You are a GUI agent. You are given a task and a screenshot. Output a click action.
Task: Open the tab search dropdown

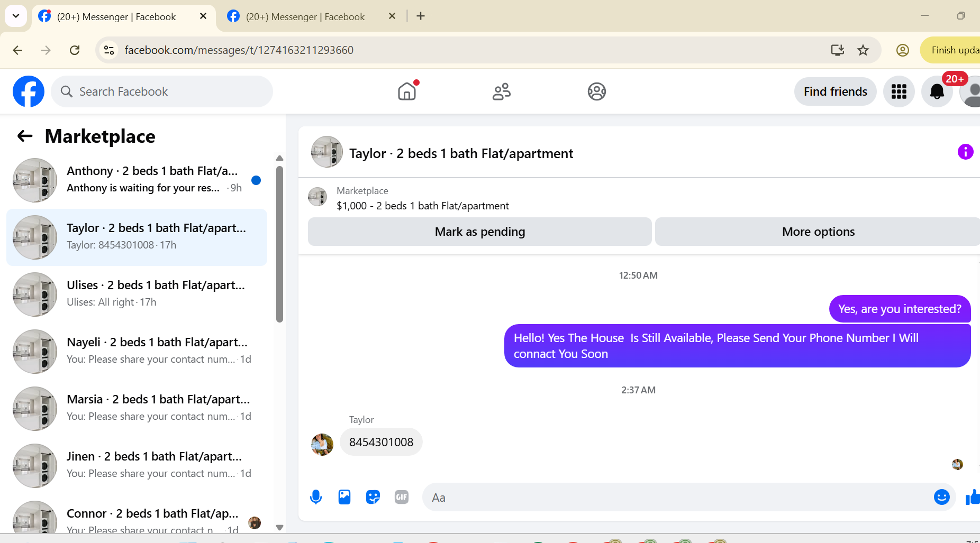(16, 16)
